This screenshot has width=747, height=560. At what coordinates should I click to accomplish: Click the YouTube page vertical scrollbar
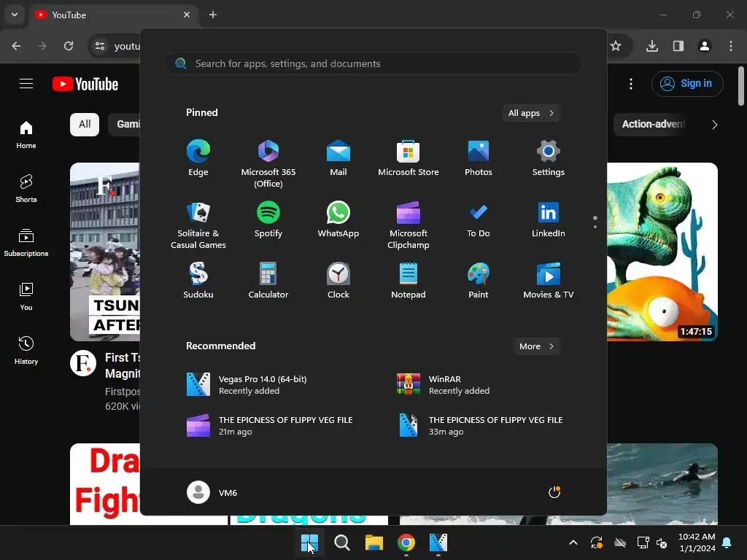pyautogui.click(x=741, y=86)
